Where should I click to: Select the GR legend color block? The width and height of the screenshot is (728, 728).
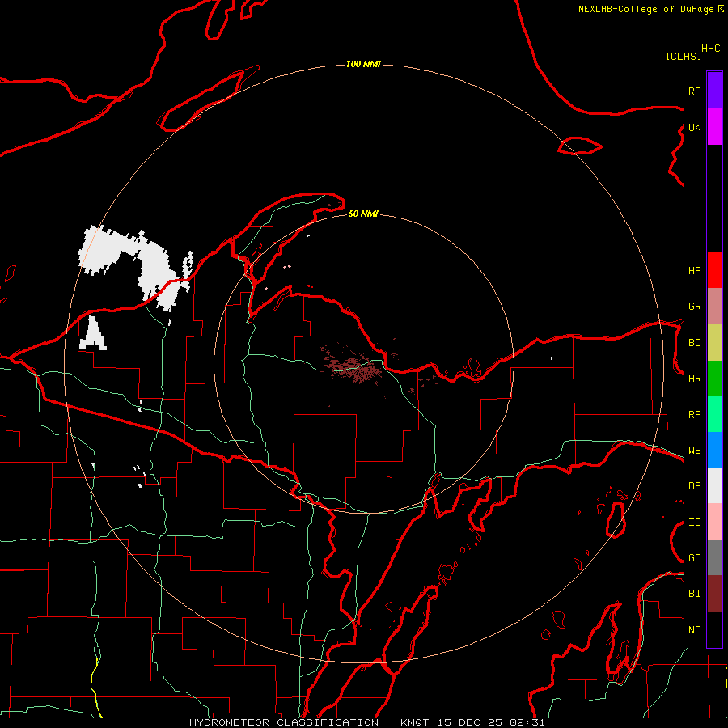tap(714, 307)
